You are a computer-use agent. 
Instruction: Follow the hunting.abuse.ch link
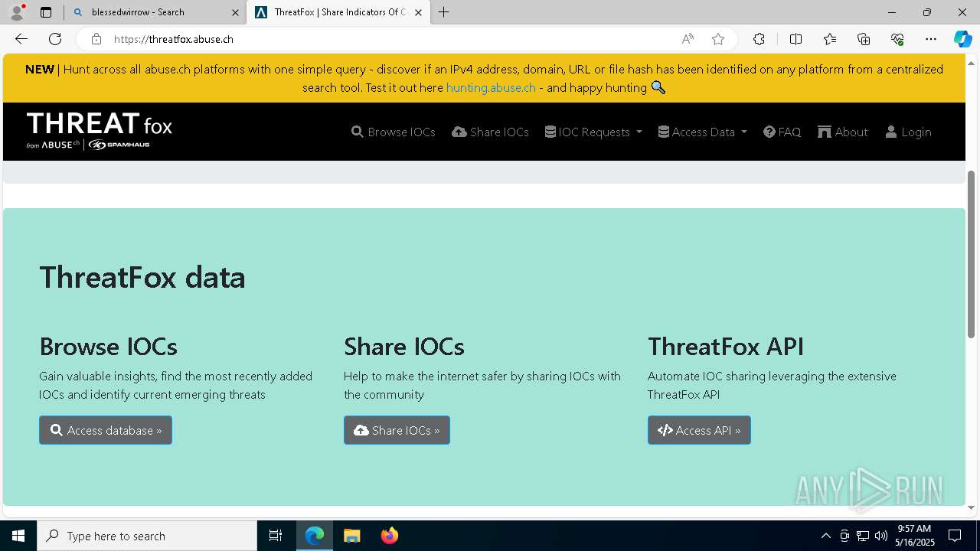click(x=491, y=87)
